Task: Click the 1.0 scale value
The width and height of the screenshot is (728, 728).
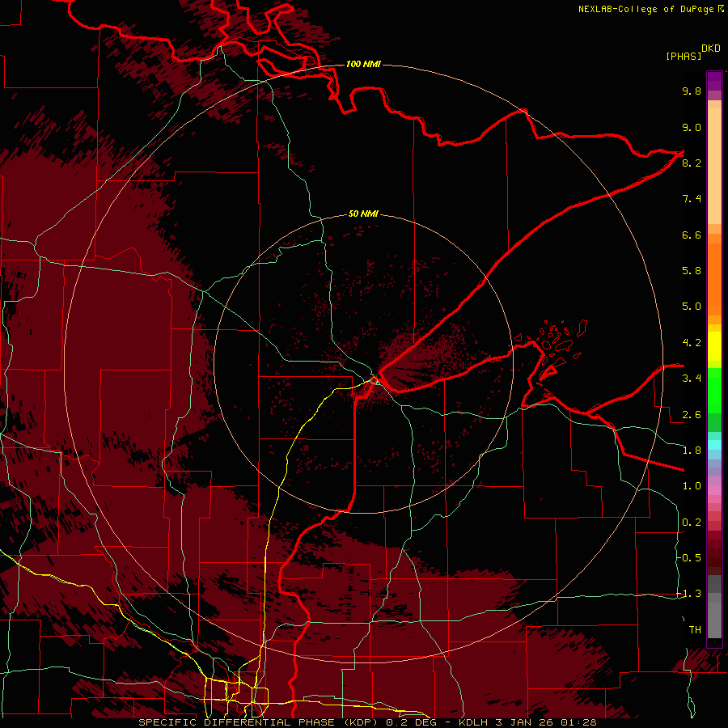Action: tap(692, 486)
